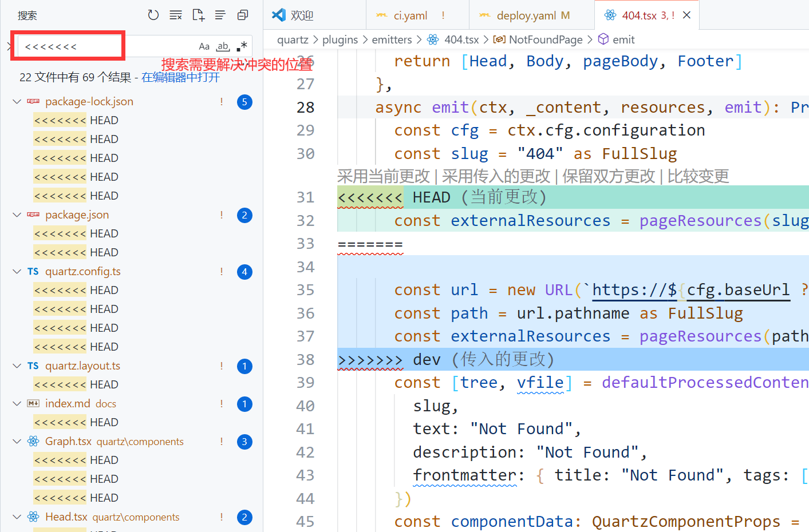Accept current change via 采用当前更改

click(x=383, y=176)
